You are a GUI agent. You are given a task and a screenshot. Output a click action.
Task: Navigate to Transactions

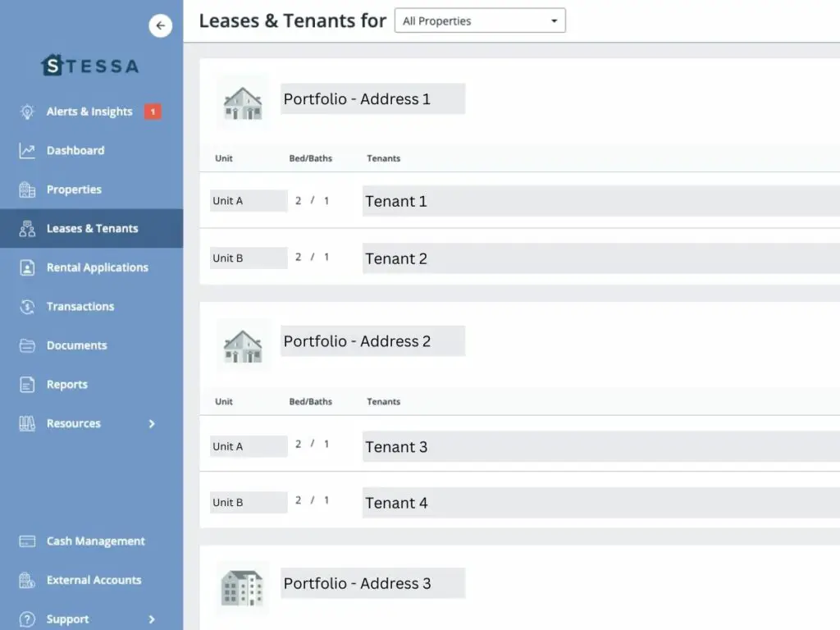[x=80, y=307]
